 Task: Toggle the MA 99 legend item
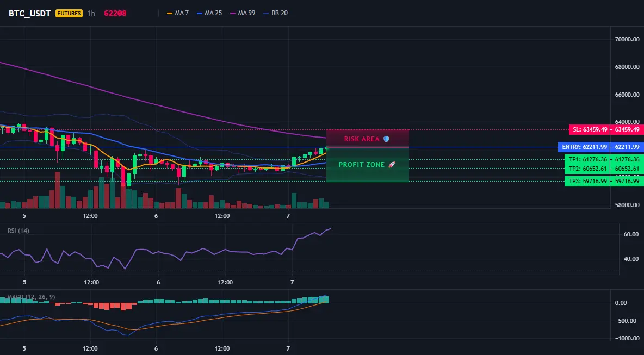(243, 13)
